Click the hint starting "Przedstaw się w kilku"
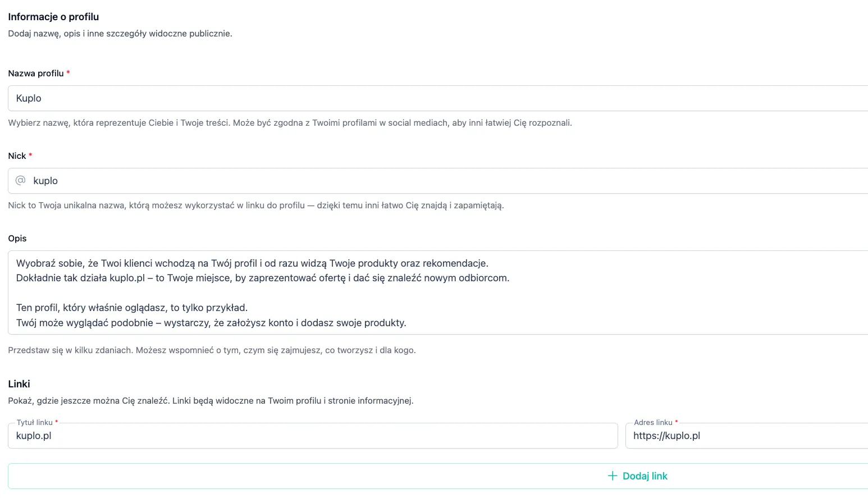Screen dimensions: 868x498 click(212, 350)
